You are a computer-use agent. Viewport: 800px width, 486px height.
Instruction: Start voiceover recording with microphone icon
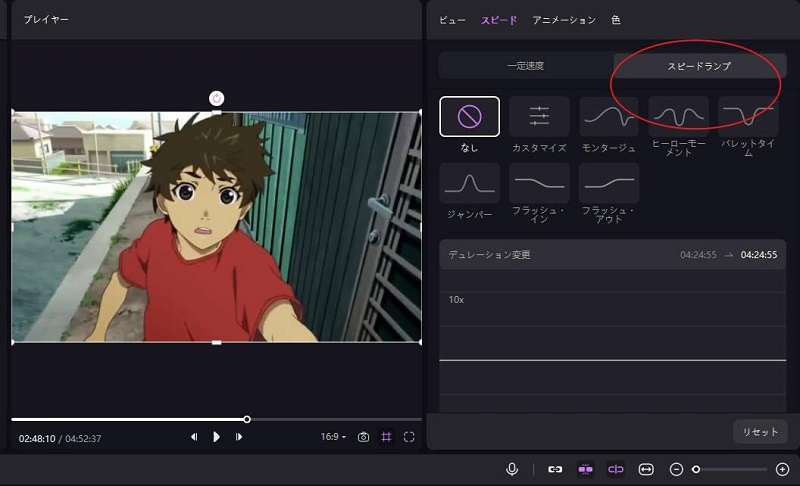point(512,469)
